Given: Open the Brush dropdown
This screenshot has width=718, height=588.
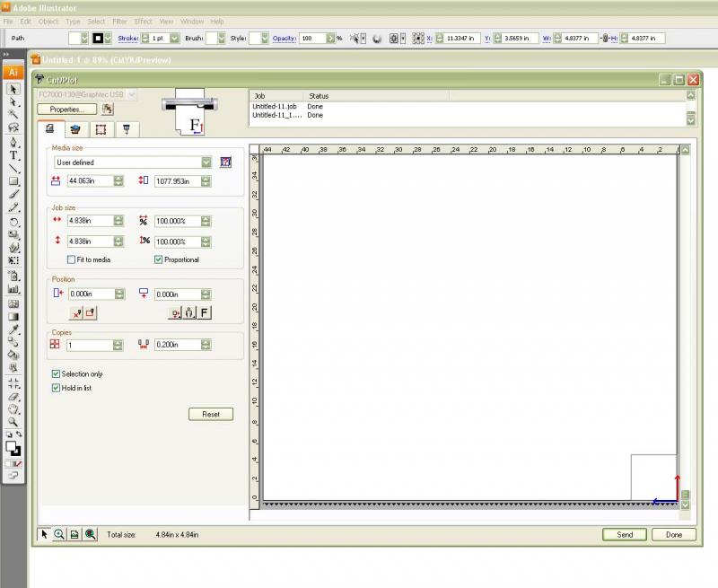Looking at the screenshot, I should (x=221, y=39).
